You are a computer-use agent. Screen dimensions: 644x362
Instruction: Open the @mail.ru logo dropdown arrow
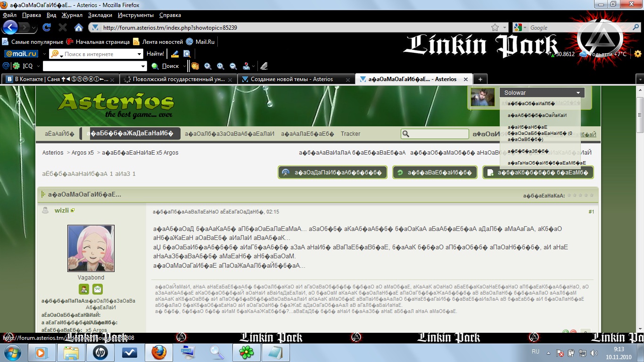pyautogui.click(x=45, y=54)
